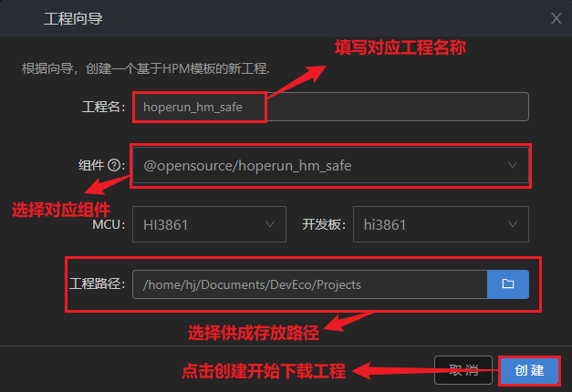Click the blue 创建 button
572x392 pixels.
(x=529, y=370)
